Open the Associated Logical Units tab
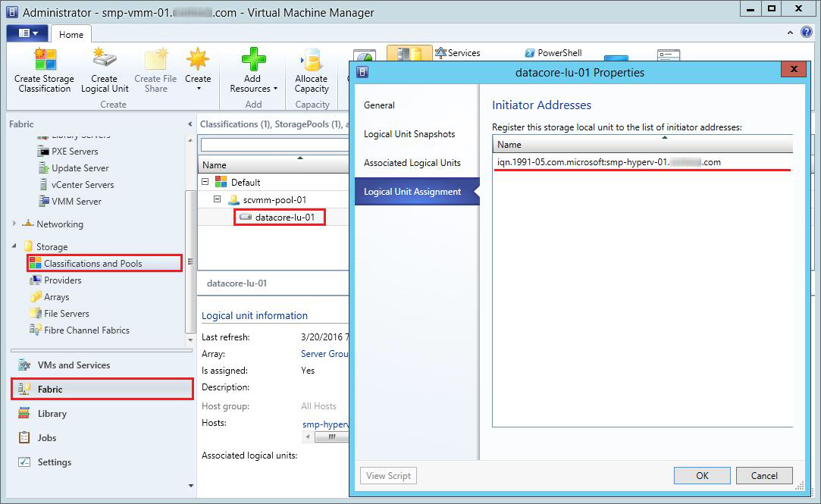 412,163
